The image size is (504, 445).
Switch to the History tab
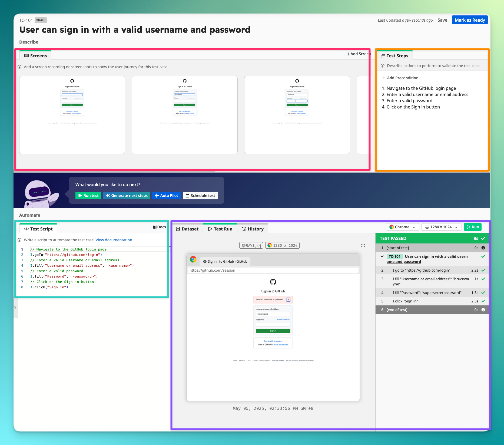pyautogui.click(x=253, y=229)
